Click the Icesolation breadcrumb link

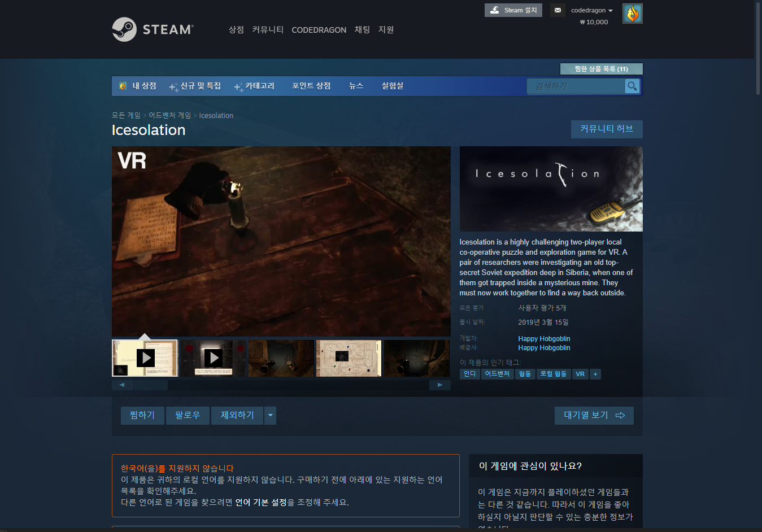[x=216, y=115]
